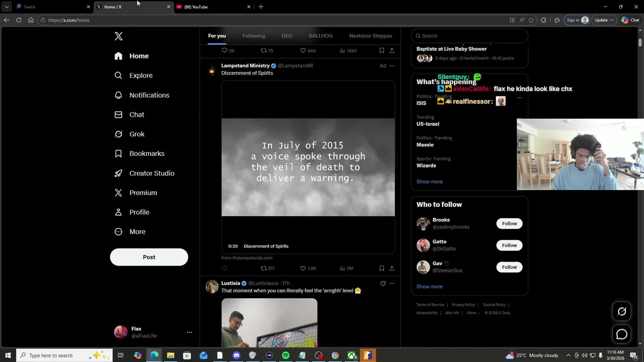Open thelampstands.com source link
Screen dimensions: 644x362
[x=247, y=258]
